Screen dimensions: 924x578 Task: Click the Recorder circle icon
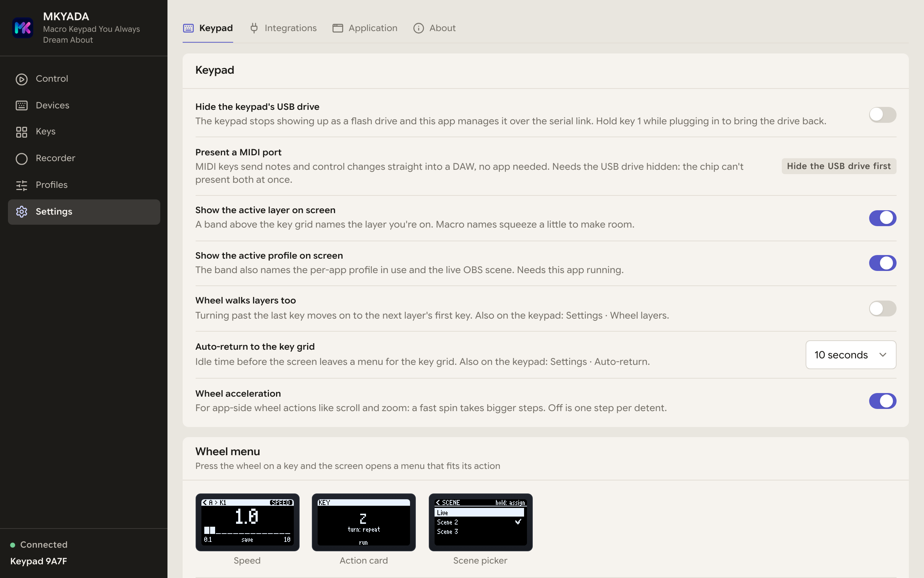pos(21,159)
